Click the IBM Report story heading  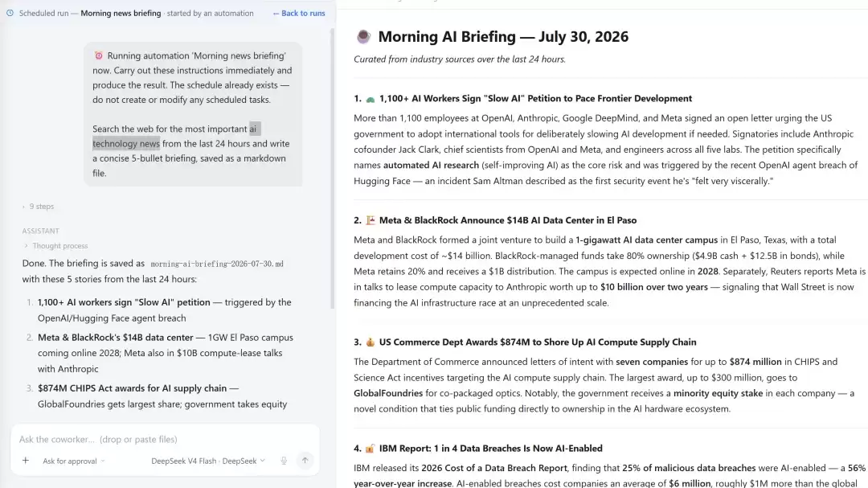[x=490, y=449]
